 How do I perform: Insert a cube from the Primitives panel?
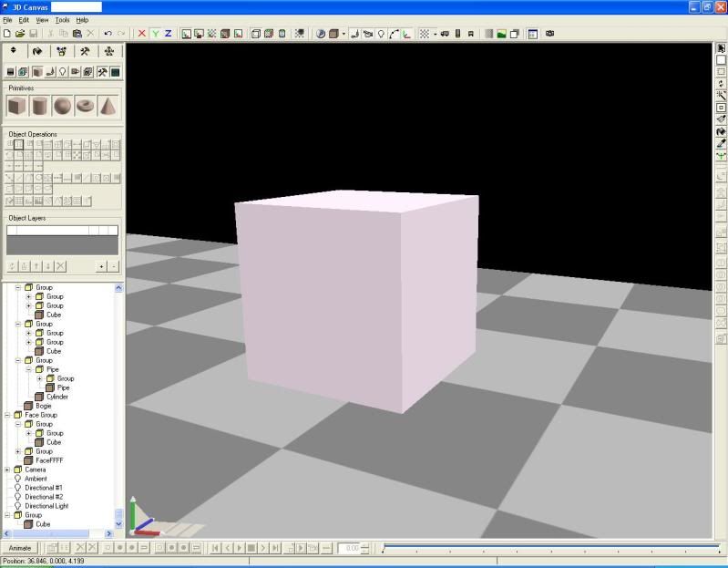click(17, 106)
